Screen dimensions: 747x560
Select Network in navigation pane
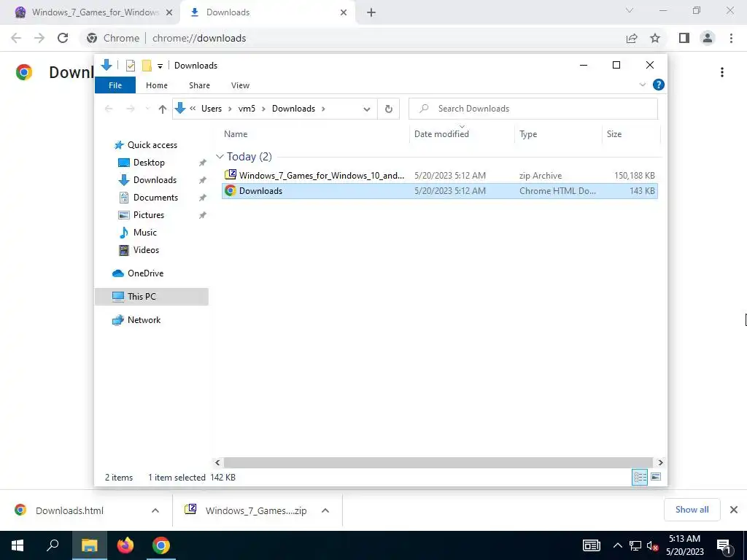144,320
